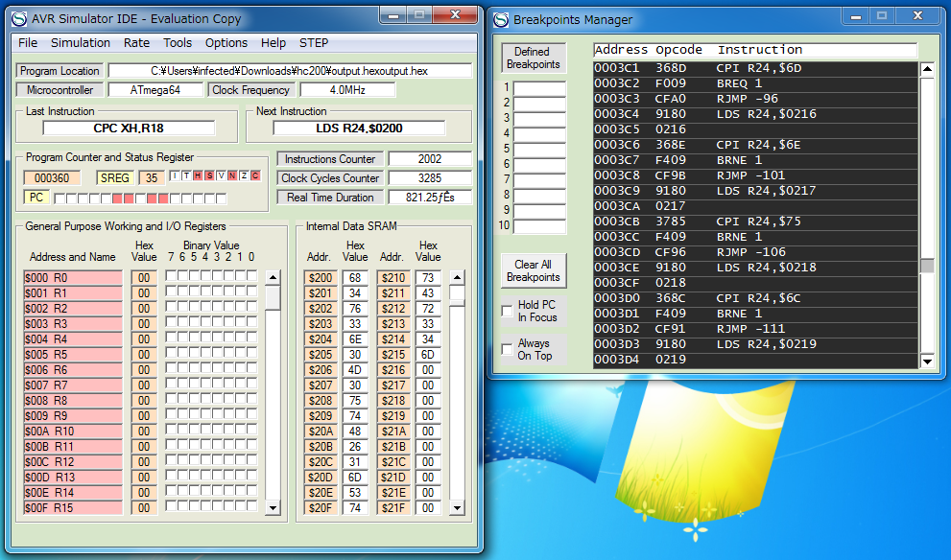Click the Last Instruction field CPC XH,R18
Image resolution: width=951 pixels, height=560 pixels.
129,128
